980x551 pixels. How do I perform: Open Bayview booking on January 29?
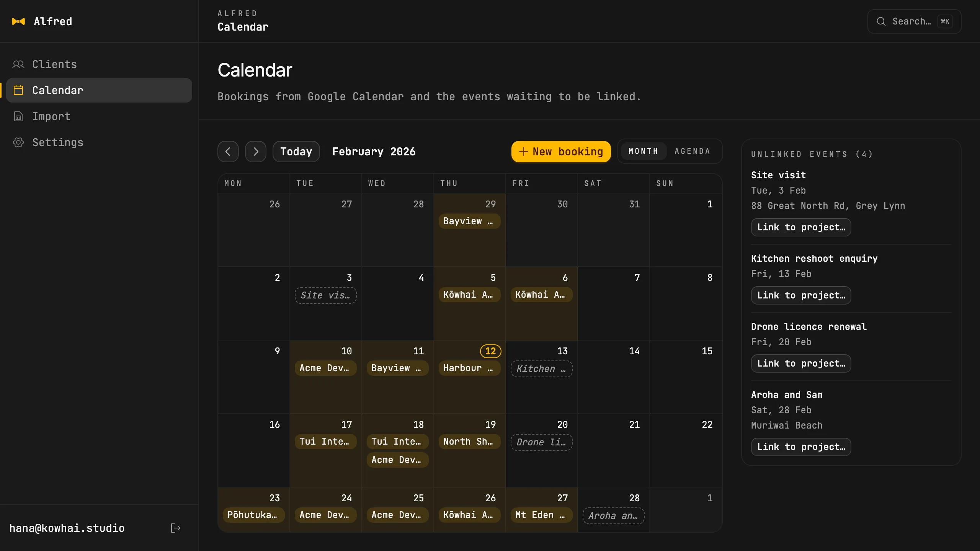469,221
